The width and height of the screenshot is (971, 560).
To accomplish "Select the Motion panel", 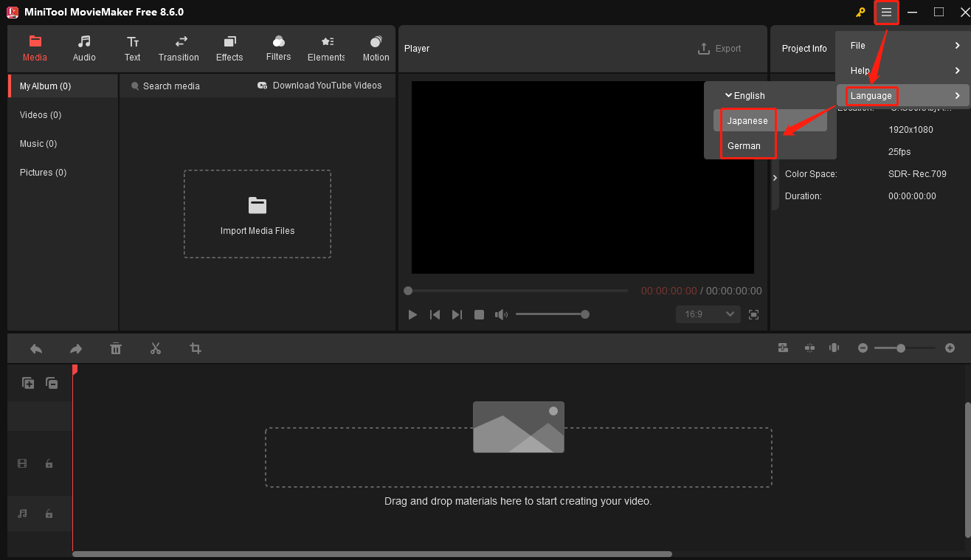I will point(376,49).
